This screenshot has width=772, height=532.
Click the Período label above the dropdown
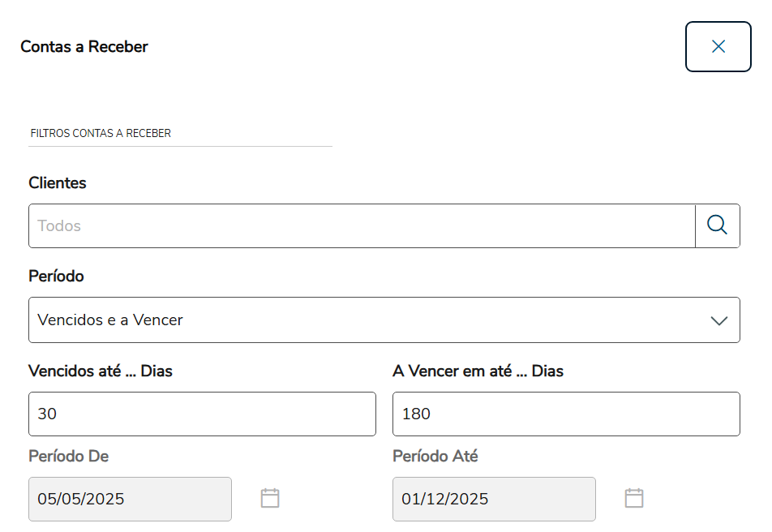coord(56,277)
